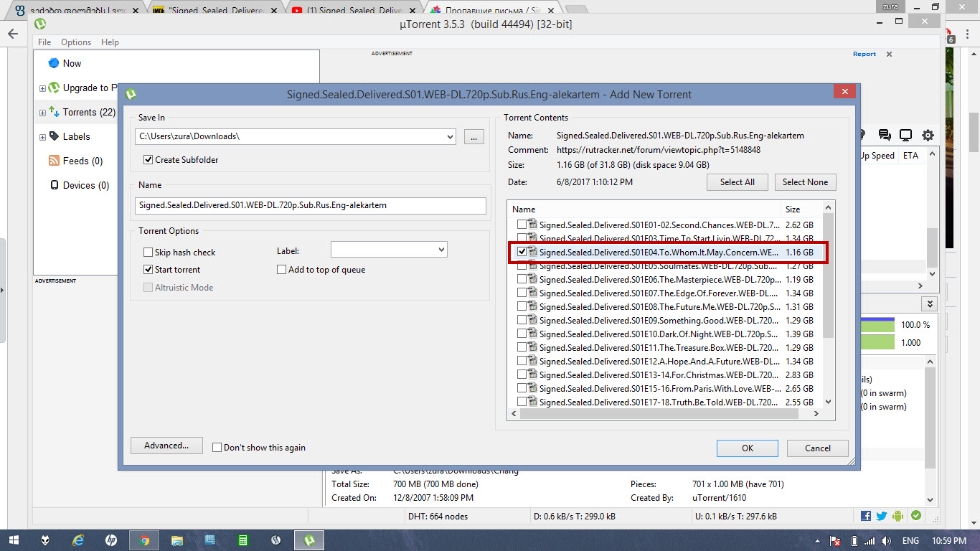Open the File menu in uTorrent

pyautogui.click(x=44, y=42)
